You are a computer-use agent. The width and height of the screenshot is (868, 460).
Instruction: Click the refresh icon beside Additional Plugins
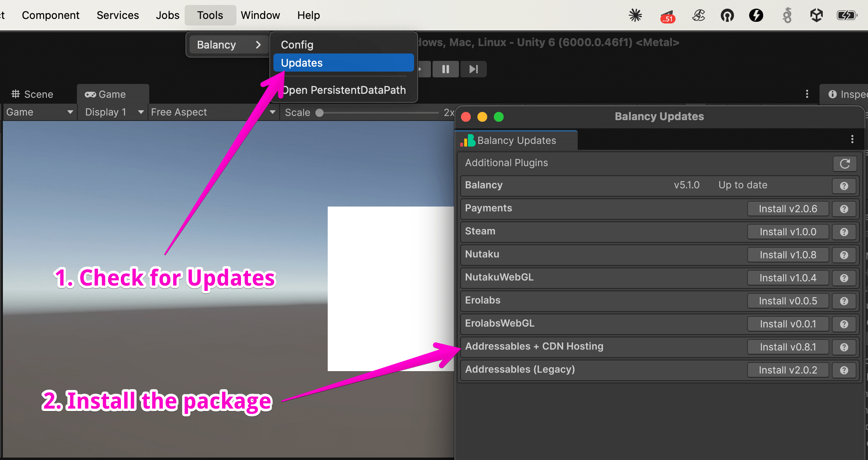[x=845, y=163]
